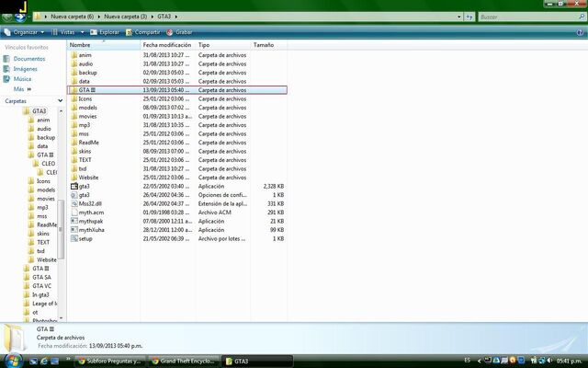This screenshot has height=368, width=588.
Task: Select the backup folder icon in file list
Action: (x=73, y=73)
